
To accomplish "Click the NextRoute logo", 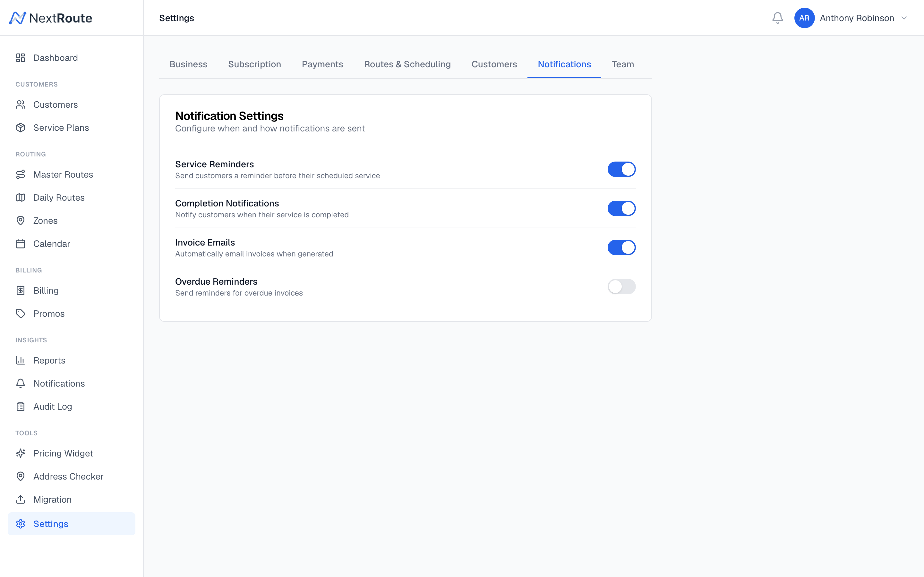I will pos(51,18).
